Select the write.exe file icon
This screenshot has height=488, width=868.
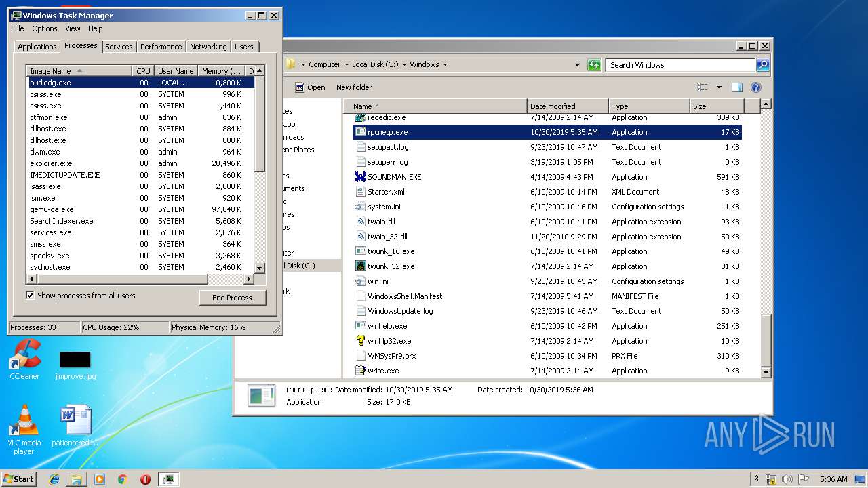tap(361, 371)
